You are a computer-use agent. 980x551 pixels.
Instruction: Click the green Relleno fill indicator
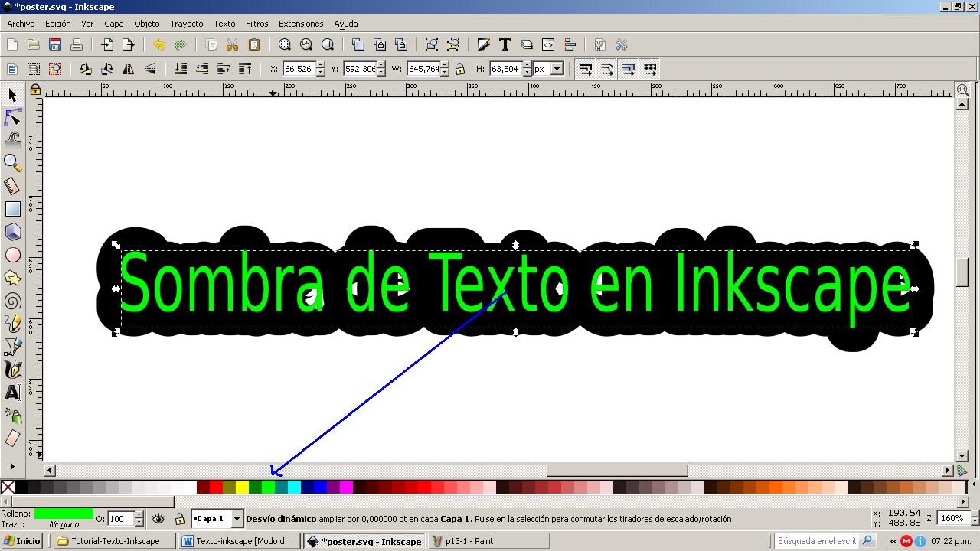(x=64, y=513)
